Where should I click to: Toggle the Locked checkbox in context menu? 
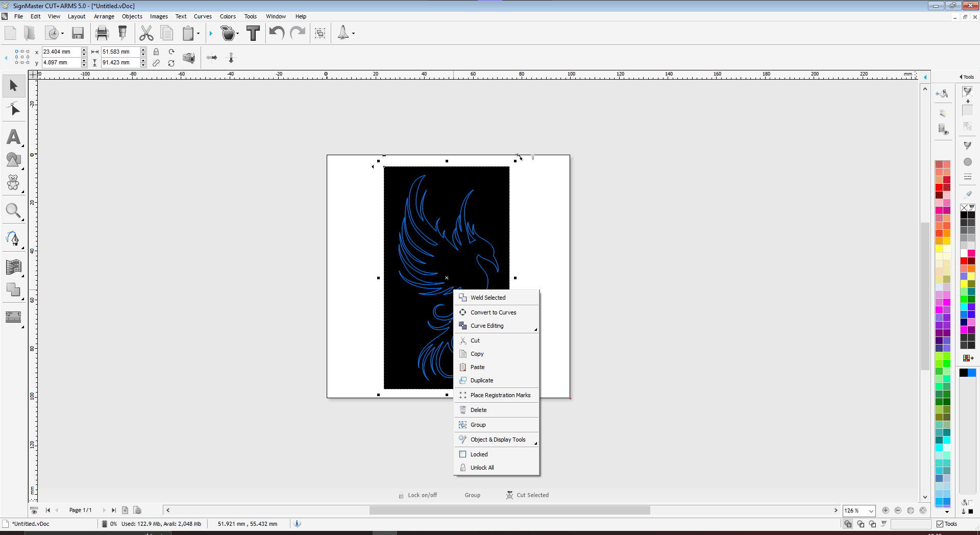pos(463,454)
